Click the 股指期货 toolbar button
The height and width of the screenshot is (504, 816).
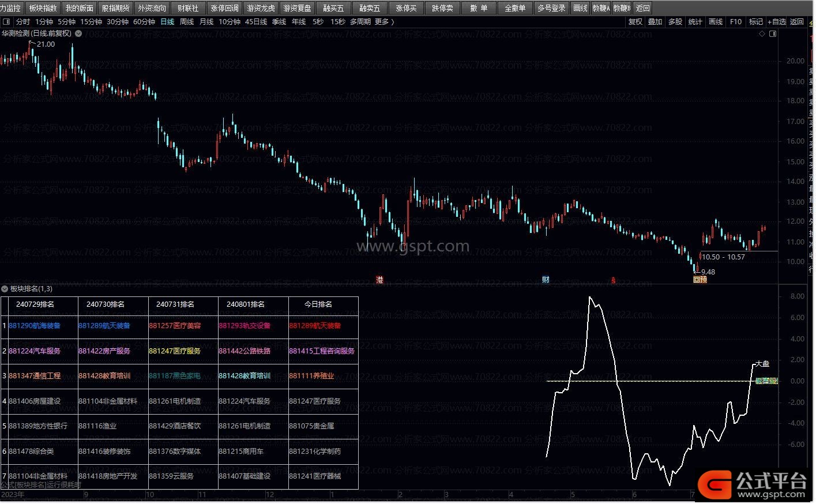coord(116,8)
